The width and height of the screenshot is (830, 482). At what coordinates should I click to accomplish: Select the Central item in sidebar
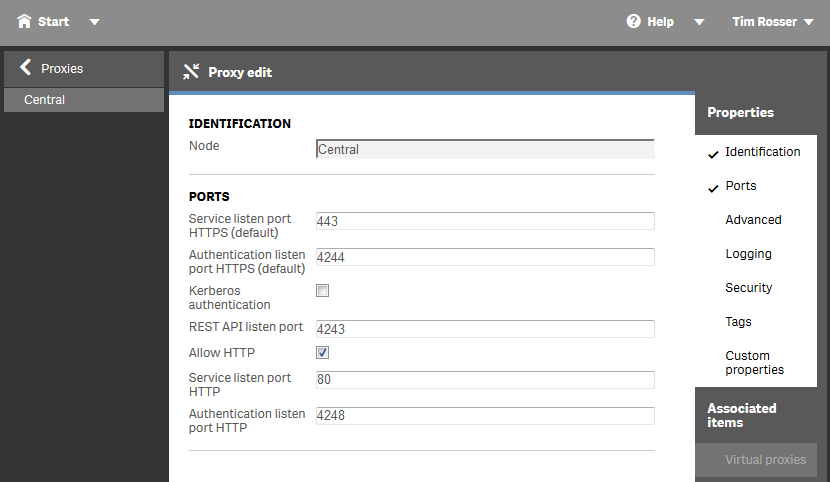(84, 100)
